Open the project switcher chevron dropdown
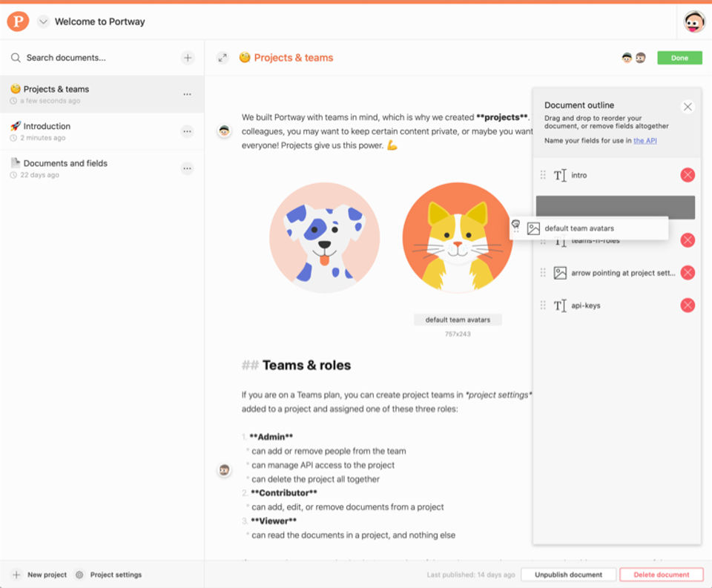The image size is (712, 588). tap(43, 22)
